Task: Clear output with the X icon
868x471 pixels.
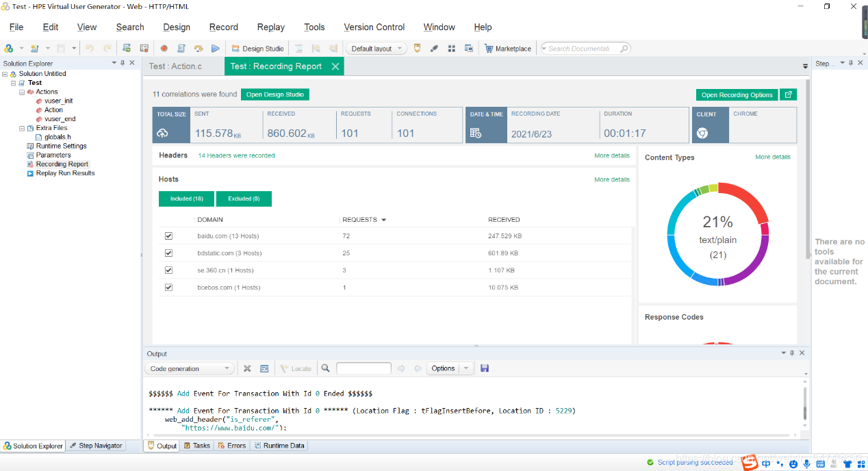Action: tap(247, 368)
